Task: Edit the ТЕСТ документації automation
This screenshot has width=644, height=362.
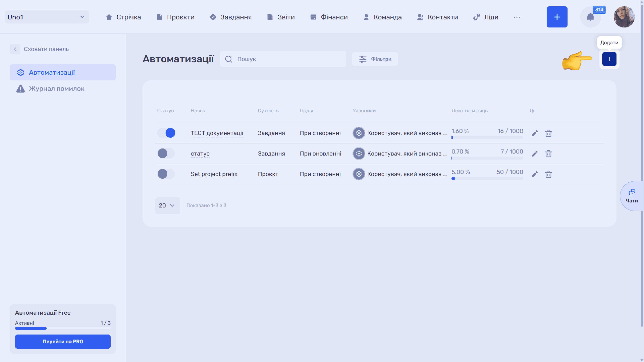Action: point(534,133)
